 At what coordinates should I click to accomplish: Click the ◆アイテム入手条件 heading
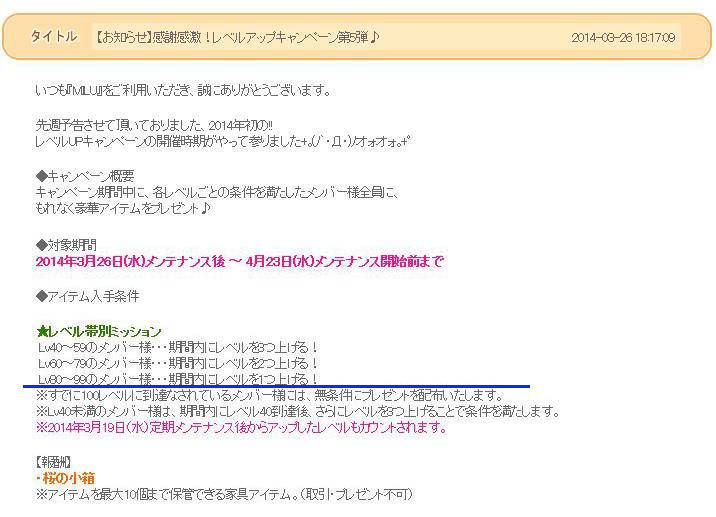point(87,296)
